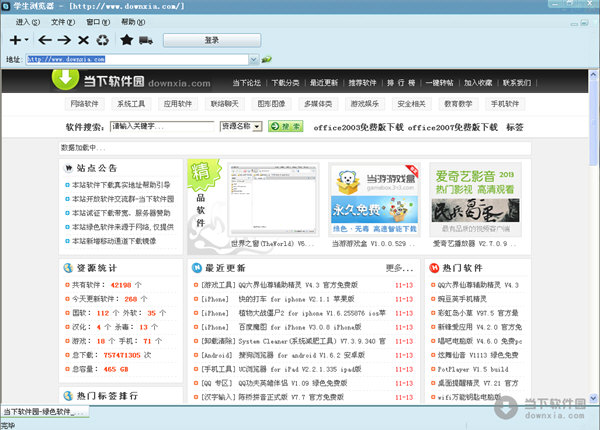
Task: Go forward with the right arrow icon
Action: click(64, 40)
